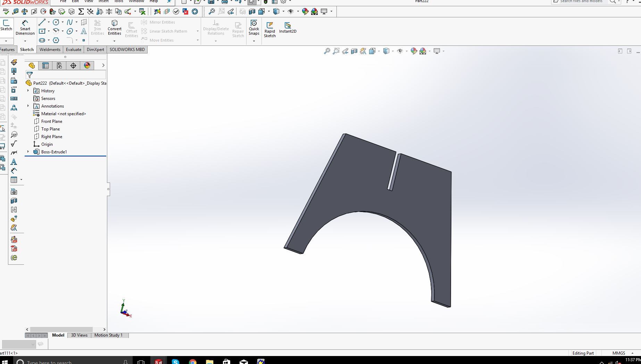
Task: Switch to the Weldments tab
Action: point(50,50)
